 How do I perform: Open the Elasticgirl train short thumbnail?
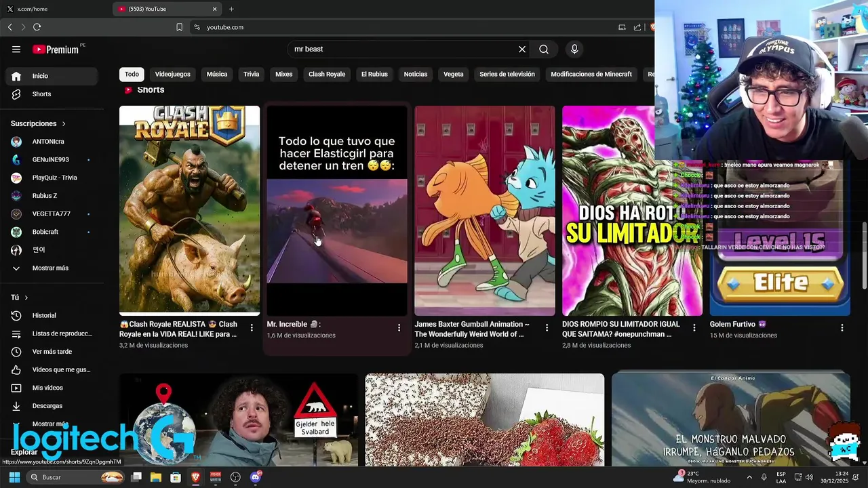337,210
